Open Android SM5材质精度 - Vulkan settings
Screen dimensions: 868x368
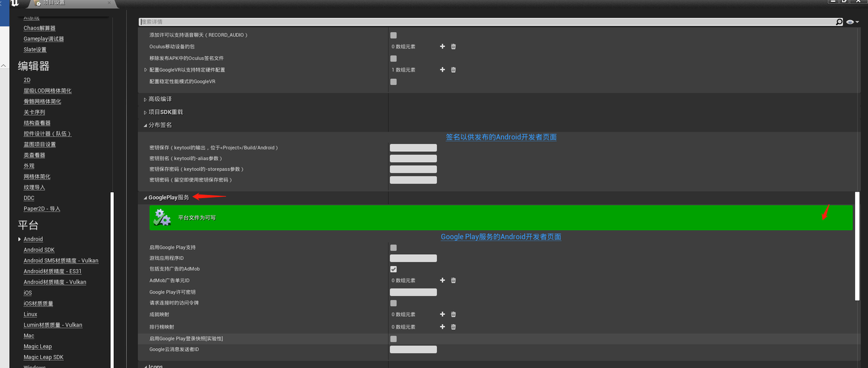(61, 261)
